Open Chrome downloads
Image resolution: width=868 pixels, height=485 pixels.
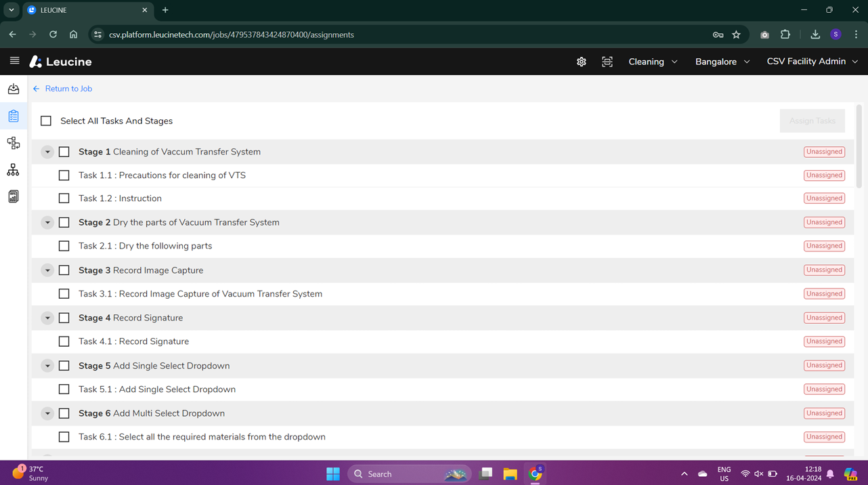tap(815, 35)
